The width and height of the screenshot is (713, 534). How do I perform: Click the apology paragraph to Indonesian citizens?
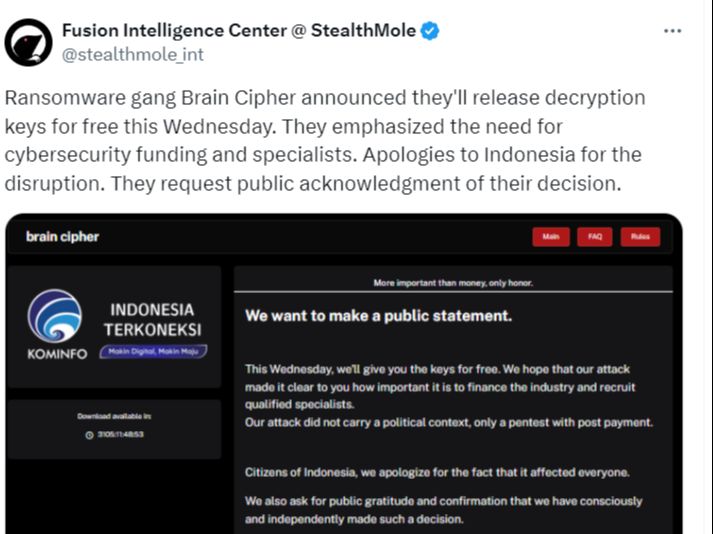tap(437, 473)
